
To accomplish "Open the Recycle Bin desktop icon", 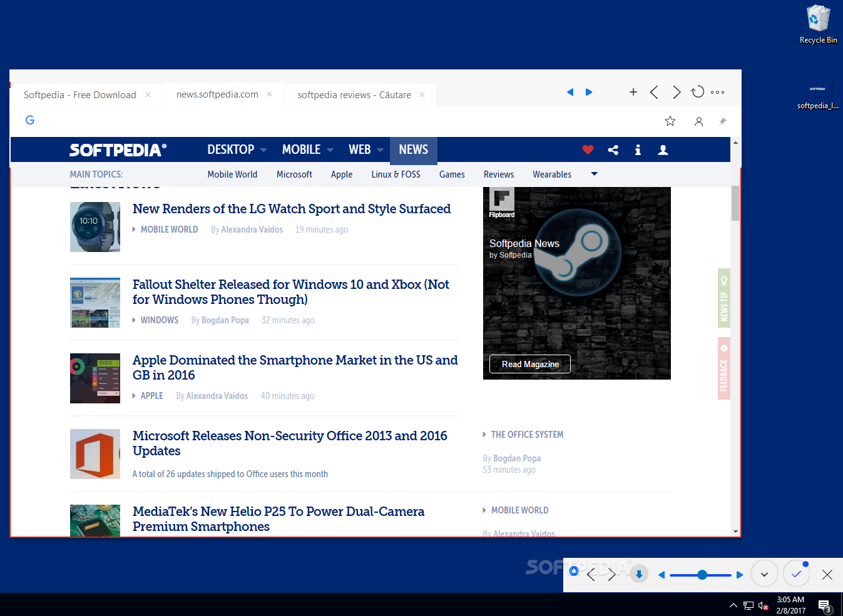I will click(819, 24).
